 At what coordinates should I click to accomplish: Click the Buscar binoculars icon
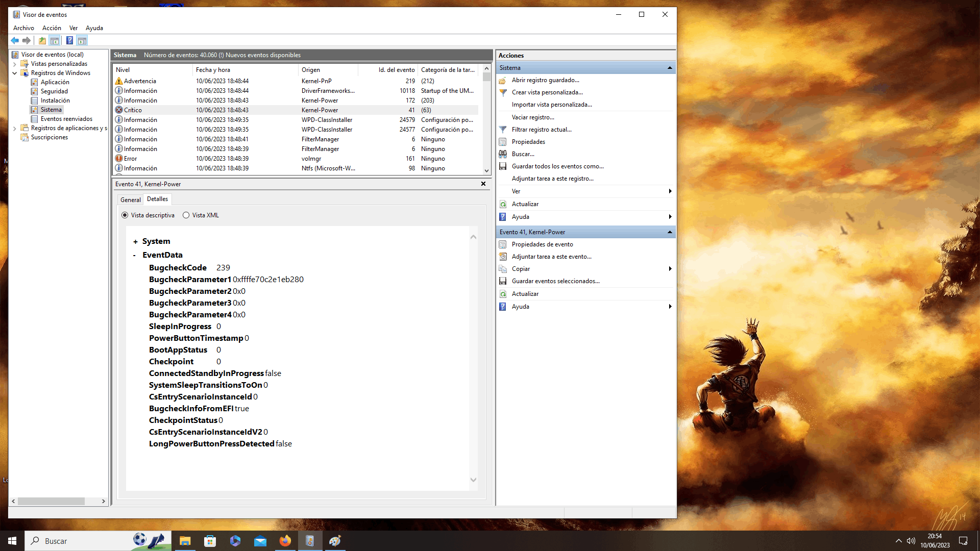(503, 155)
